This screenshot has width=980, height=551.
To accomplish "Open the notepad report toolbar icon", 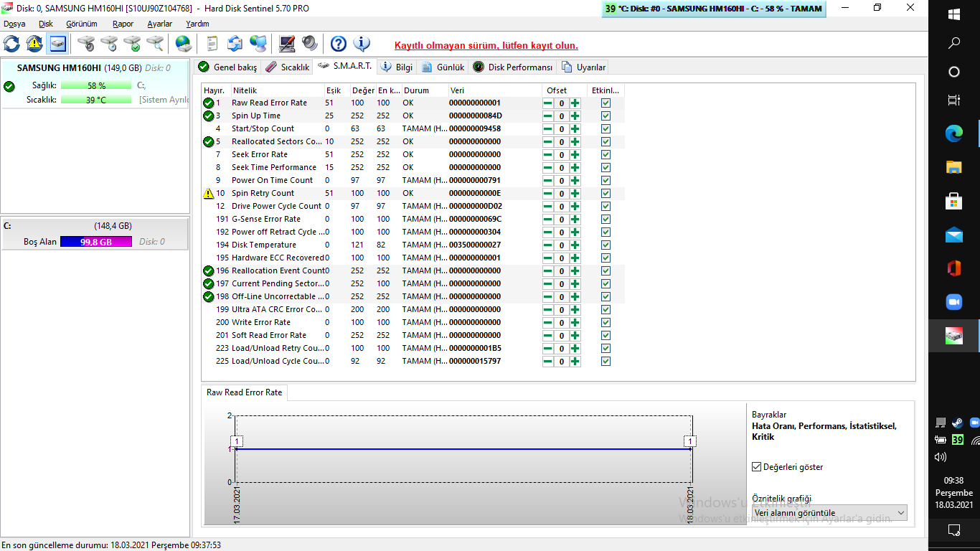I will tap(212, 44).
